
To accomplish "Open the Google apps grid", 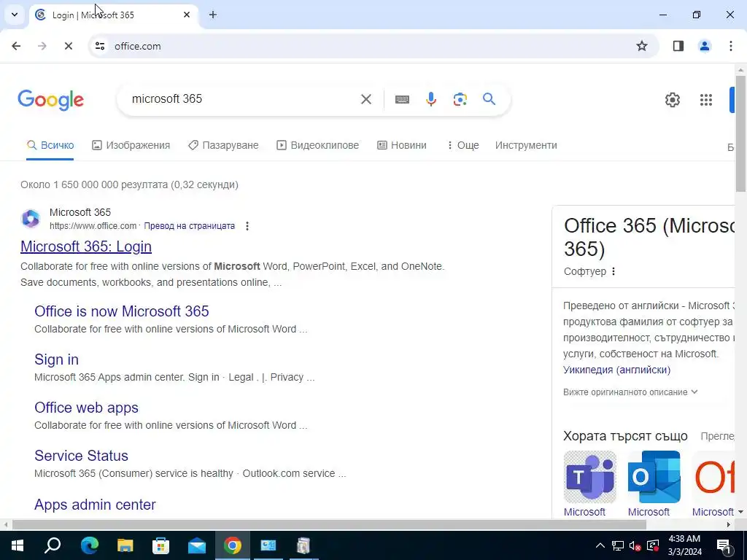I will [x=706, y=99].
